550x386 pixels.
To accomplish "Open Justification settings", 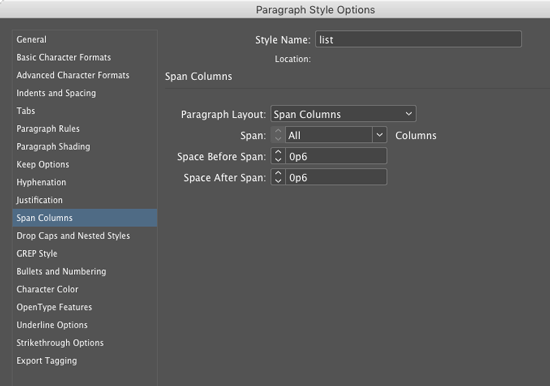I will click(85, 200).
